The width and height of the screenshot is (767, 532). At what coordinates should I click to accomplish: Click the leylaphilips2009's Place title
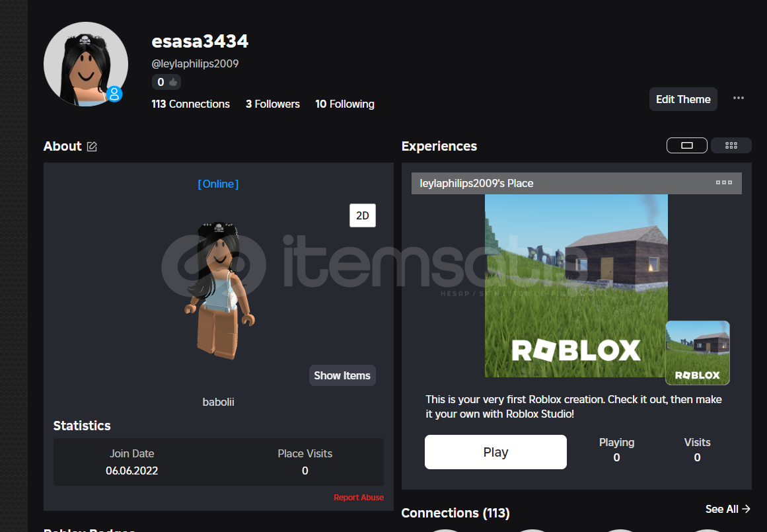[476, 183]
